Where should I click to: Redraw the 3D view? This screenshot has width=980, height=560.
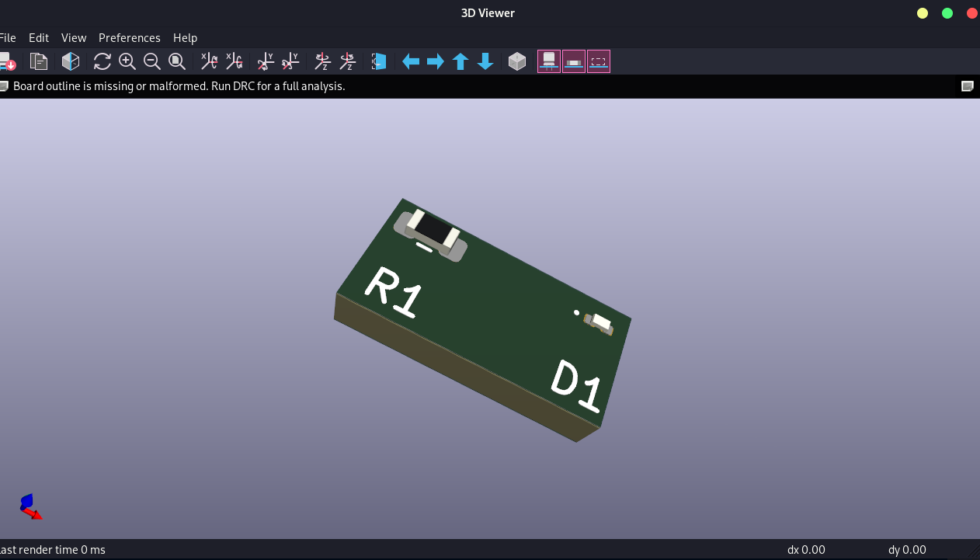(x=102, y=61)
